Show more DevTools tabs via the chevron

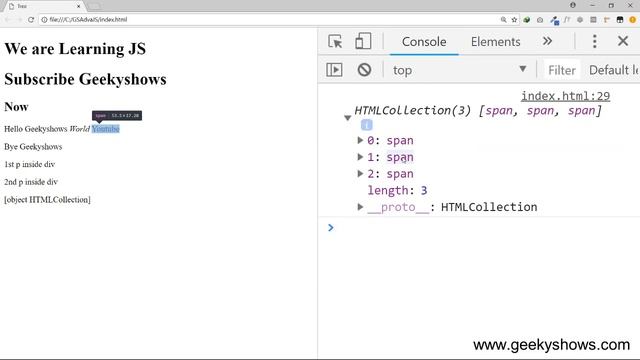[x=547, y=41]
